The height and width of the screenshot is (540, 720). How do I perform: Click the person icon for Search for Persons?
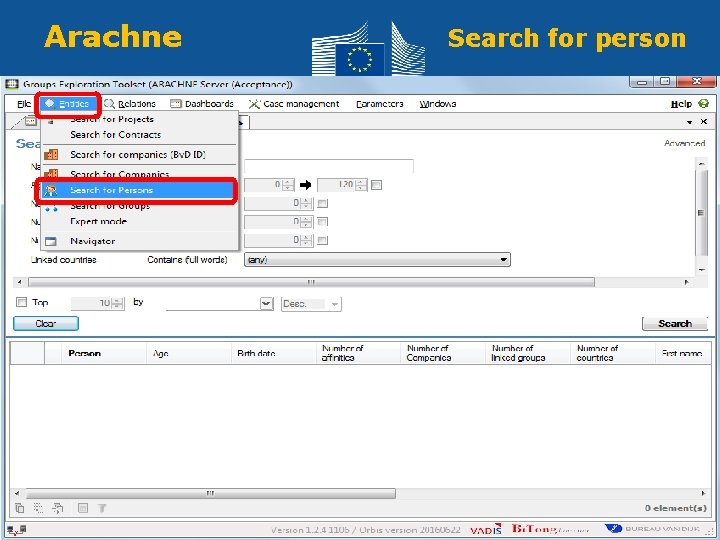[x=51, y=190]
